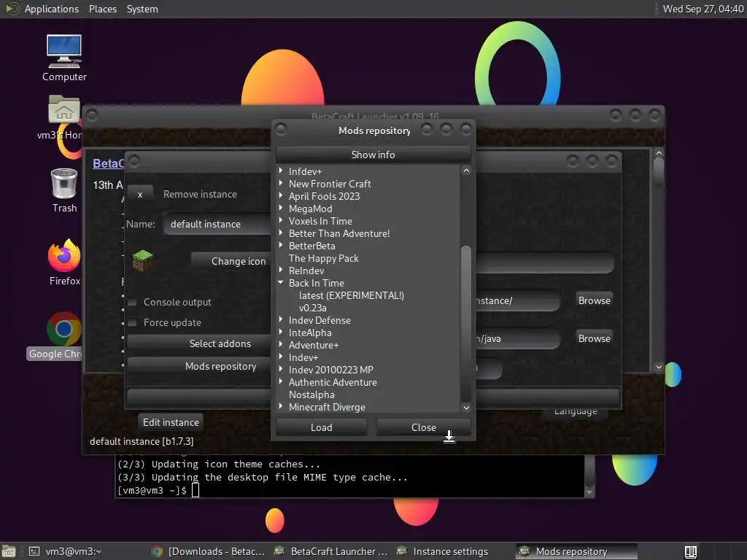
Task: Click the Show info button
Action: (373, 155)
